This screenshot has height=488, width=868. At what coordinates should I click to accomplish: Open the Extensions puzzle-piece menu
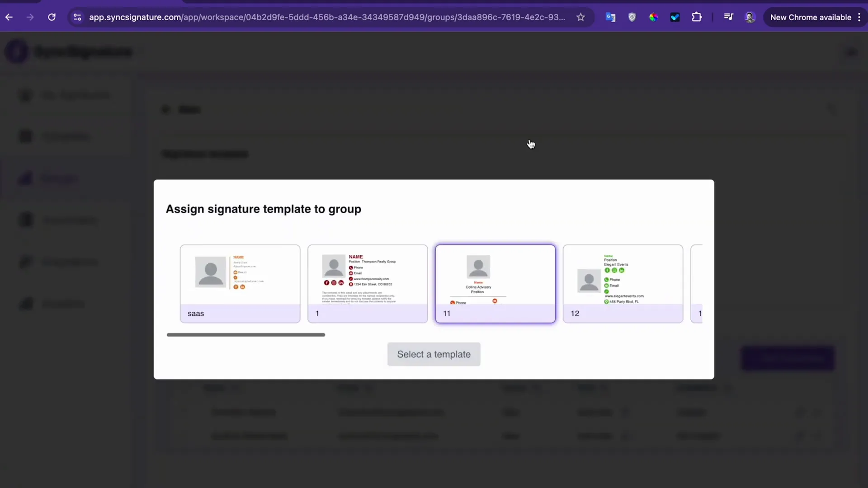pos(697,17)
